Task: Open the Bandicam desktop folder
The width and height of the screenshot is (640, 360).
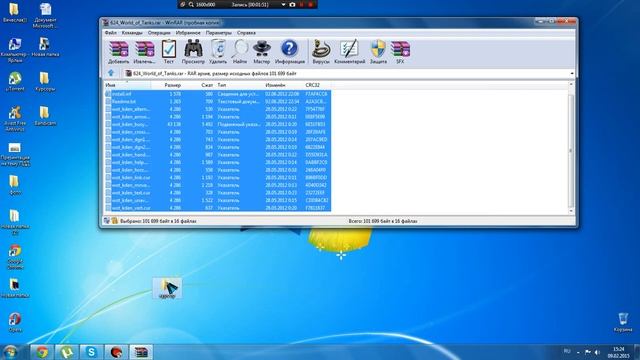Action: [x=45, y=116]
